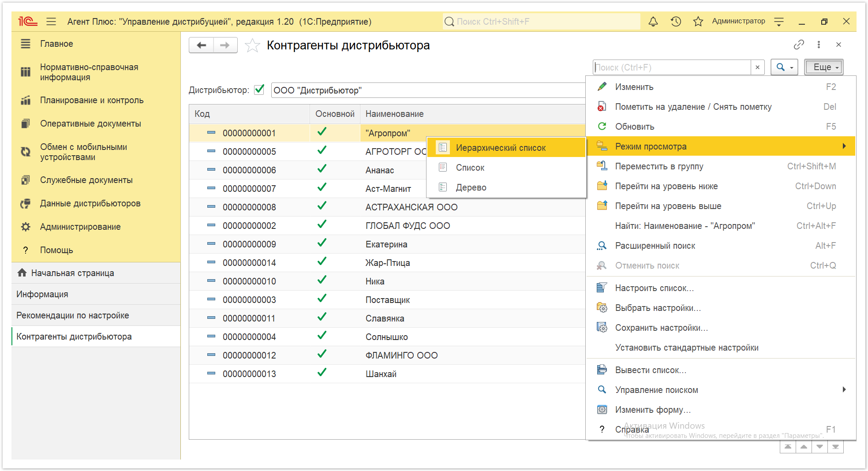Image resolution: width=868 pixels, height=471 pixels.
Task: Open service settings menu next to Администратор
Action: (779, 21)
